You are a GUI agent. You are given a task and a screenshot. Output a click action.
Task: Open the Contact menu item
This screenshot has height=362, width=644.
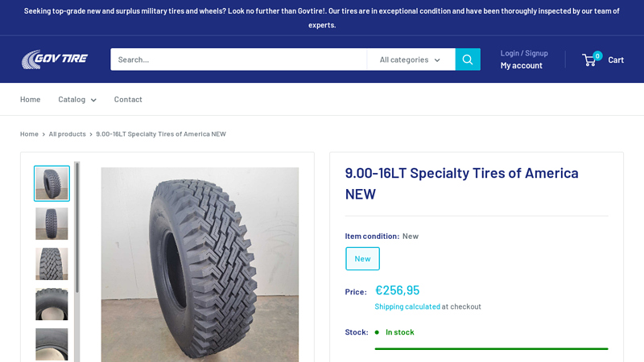pyautogui.click(x=128, y=99)
